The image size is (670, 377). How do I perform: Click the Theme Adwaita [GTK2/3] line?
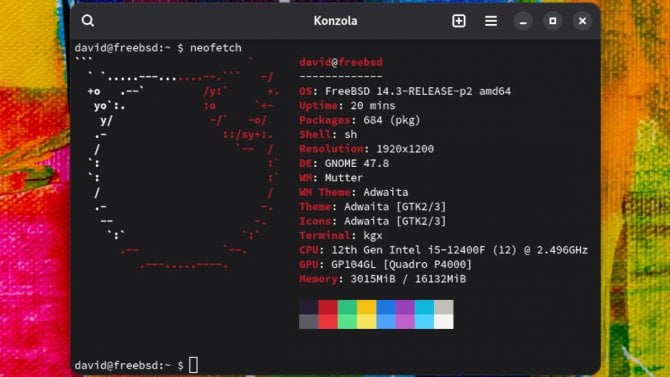pyautogui.click(x=373, y=207)
